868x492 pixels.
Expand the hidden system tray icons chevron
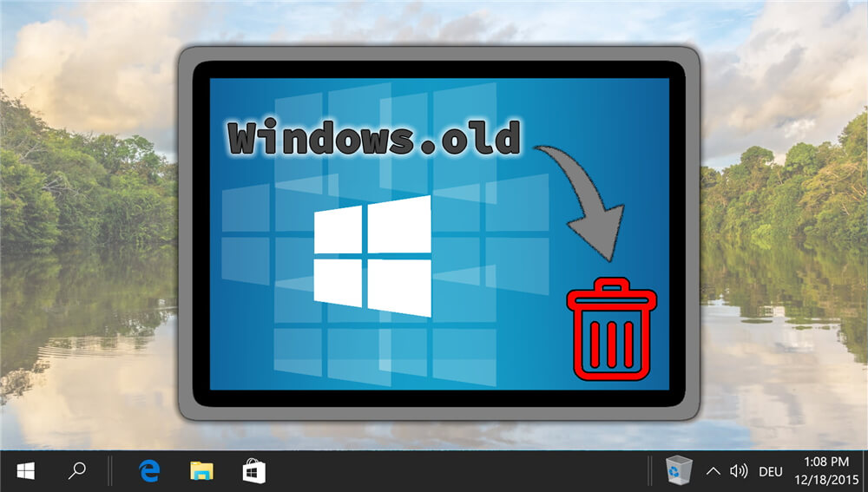coord(713,471)
